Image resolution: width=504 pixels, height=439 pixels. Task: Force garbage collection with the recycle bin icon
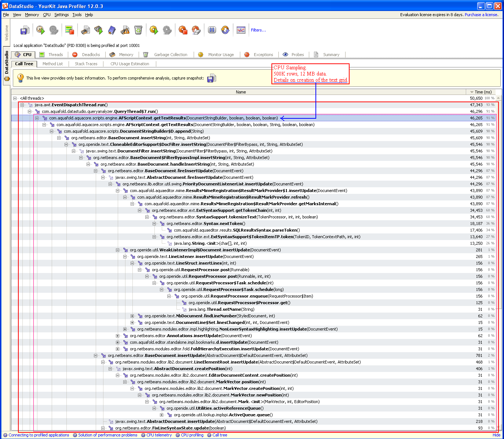point(138,30)
